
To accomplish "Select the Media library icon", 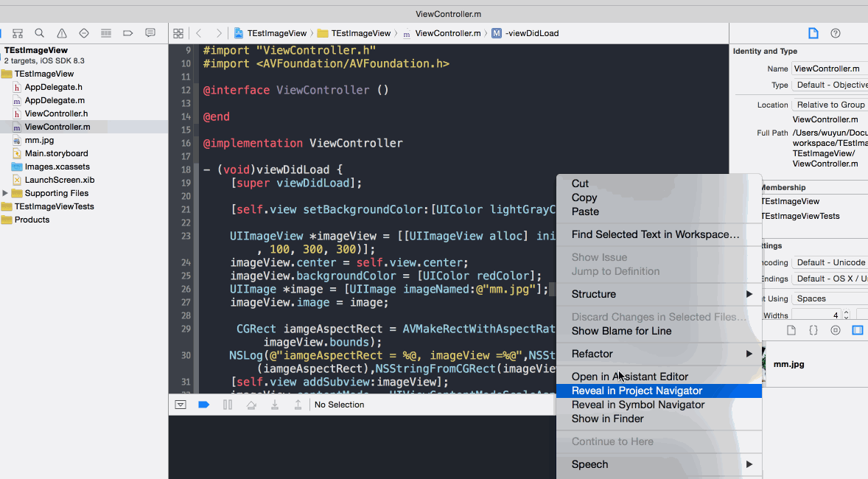I will [858, 330].
